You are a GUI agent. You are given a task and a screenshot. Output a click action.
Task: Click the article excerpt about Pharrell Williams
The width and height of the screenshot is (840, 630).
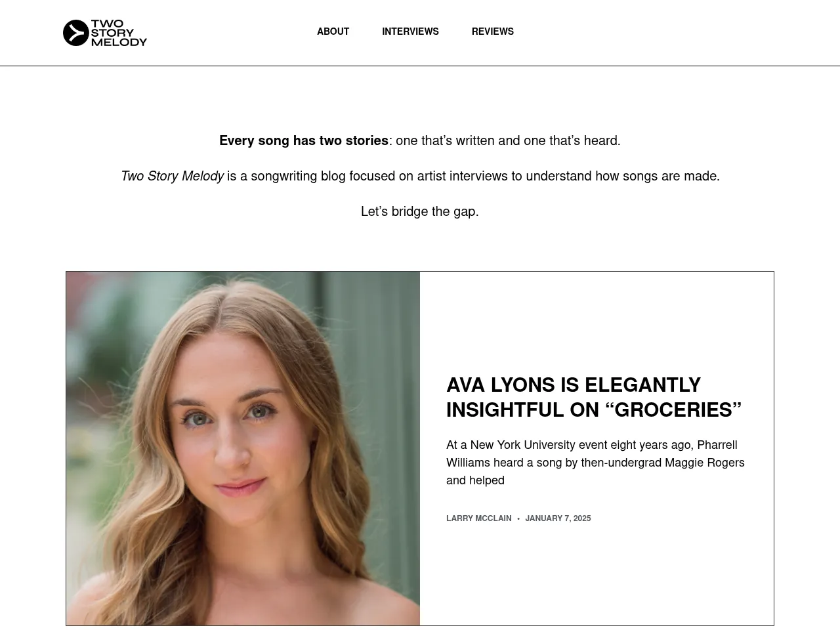pyautogui.click(x=595, y=463)
